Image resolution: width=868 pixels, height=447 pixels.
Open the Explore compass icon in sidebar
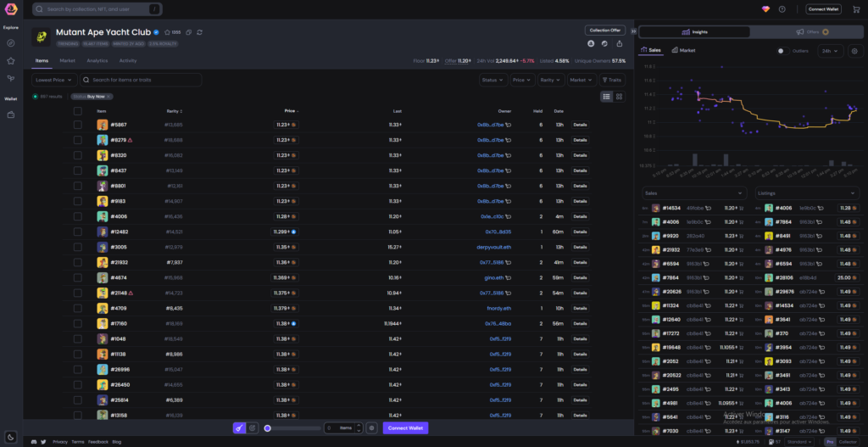(10, 43)
